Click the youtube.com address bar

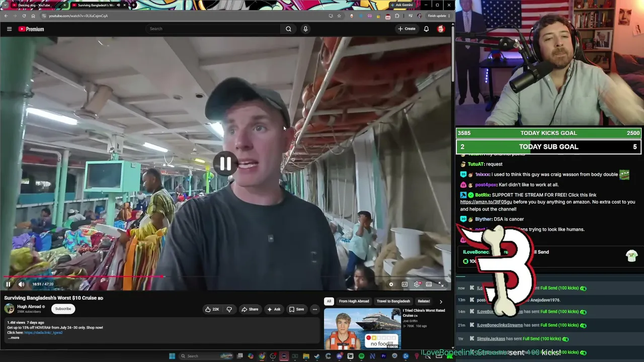point(186,16)
